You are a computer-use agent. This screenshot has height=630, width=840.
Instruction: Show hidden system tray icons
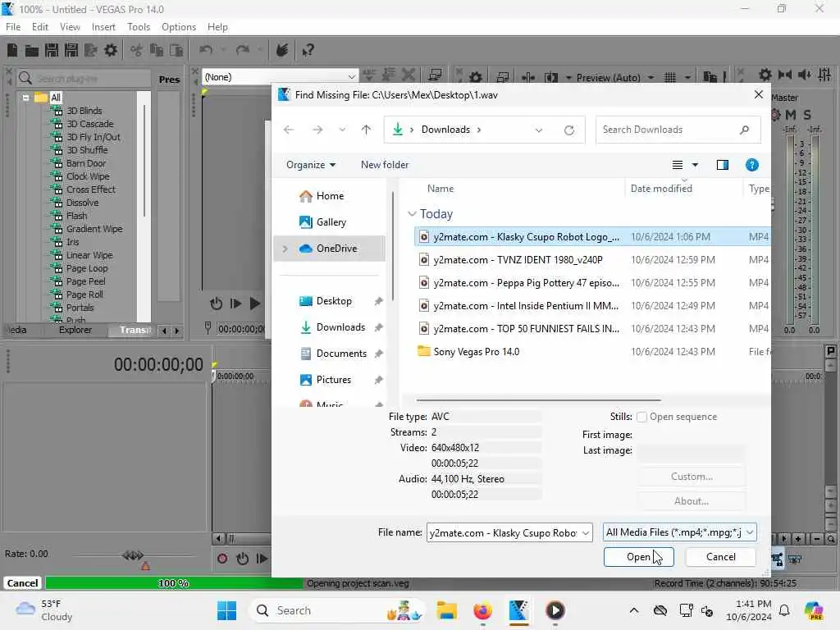tap(634, 610)
